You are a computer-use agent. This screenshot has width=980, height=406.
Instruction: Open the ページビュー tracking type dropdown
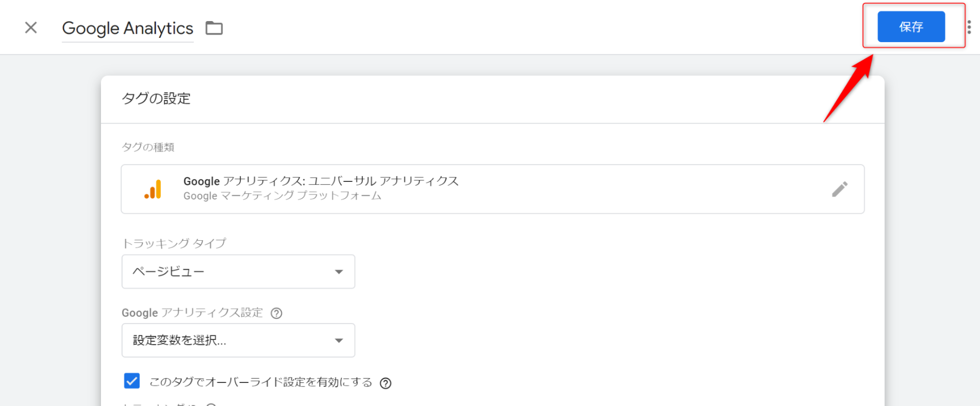[x=238, y=272]
